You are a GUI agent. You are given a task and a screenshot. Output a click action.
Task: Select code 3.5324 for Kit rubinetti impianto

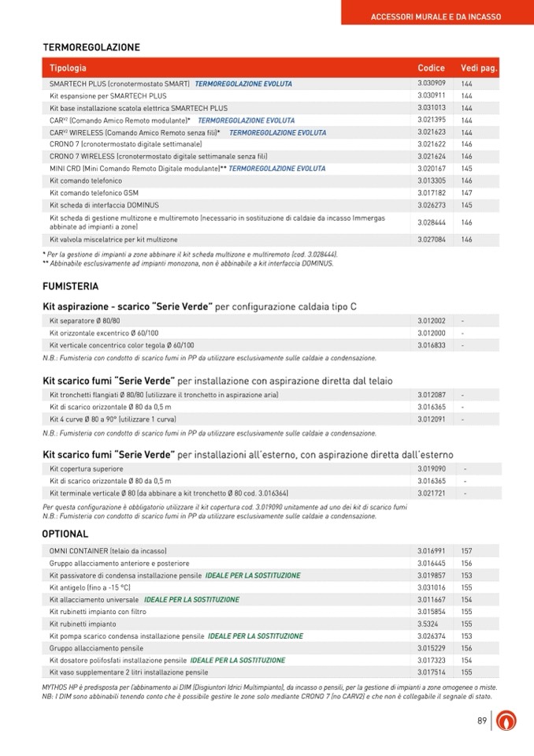[x=428, y=624]
